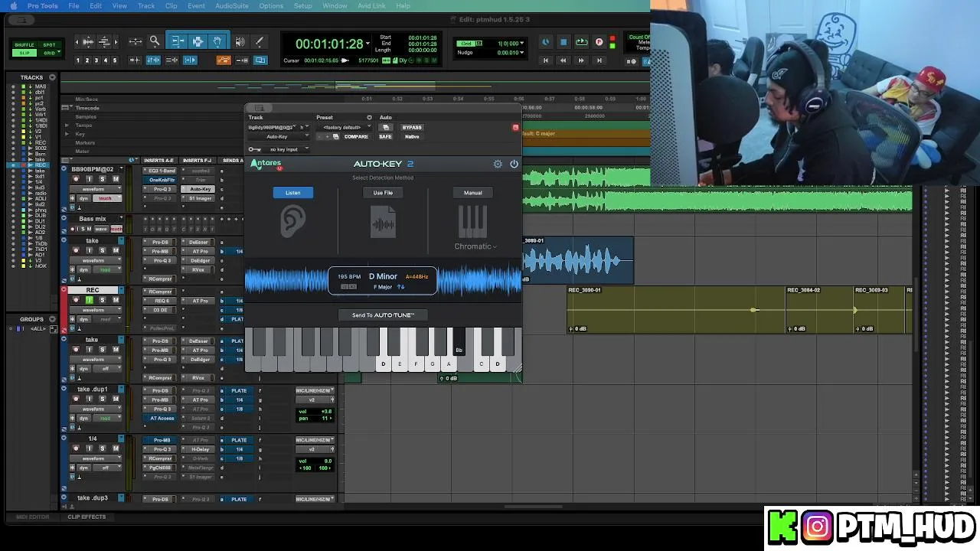Click the piano keys Manual icon
The image size is (980, 551).
pos(472,223)
